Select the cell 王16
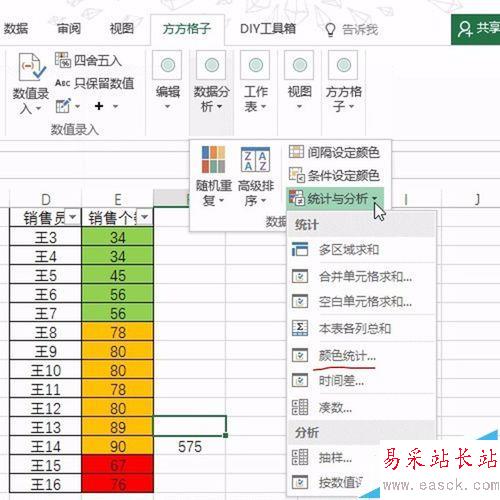500x500 pixels. [46, 484]
